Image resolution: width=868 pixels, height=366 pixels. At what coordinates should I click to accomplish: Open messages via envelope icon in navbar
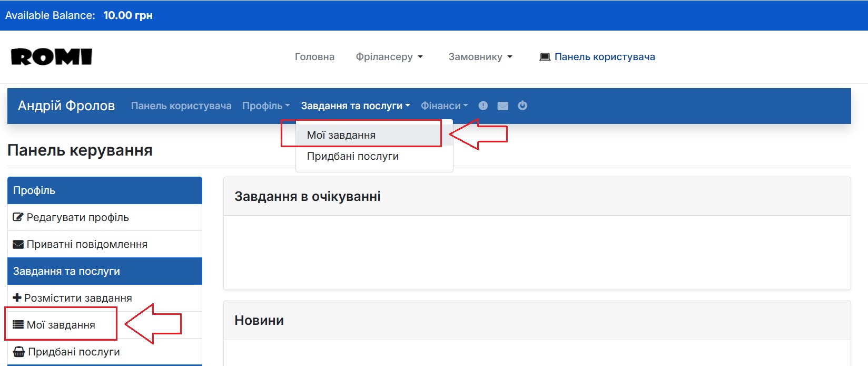tap(503, 106)
